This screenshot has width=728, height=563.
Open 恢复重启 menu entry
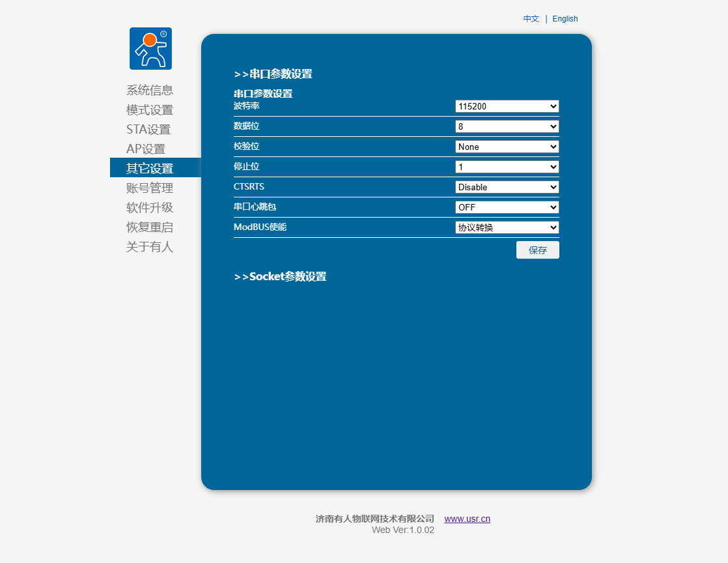(150, 227)
